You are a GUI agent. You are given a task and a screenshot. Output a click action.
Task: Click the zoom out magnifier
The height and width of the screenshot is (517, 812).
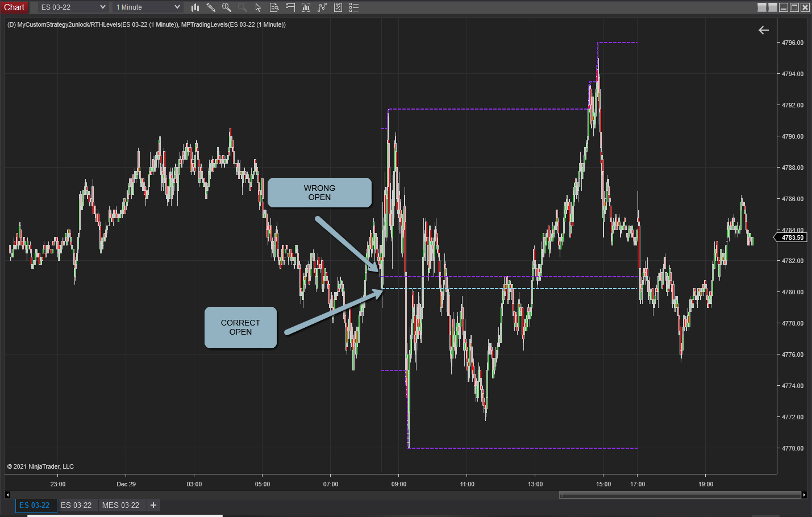click(243, 7)
